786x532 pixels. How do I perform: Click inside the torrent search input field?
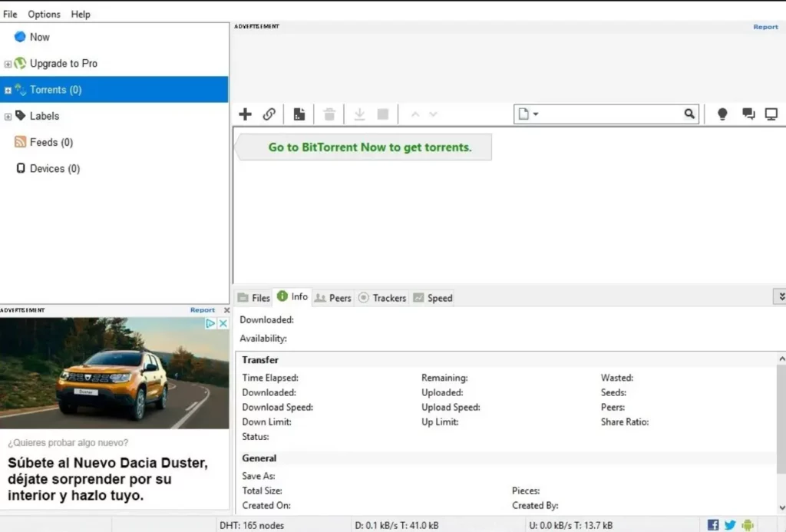click(606, 114)
